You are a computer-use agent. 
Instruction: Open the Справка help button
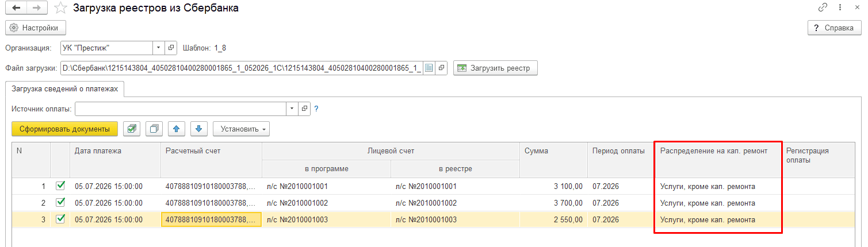click(x=834, y=28)
